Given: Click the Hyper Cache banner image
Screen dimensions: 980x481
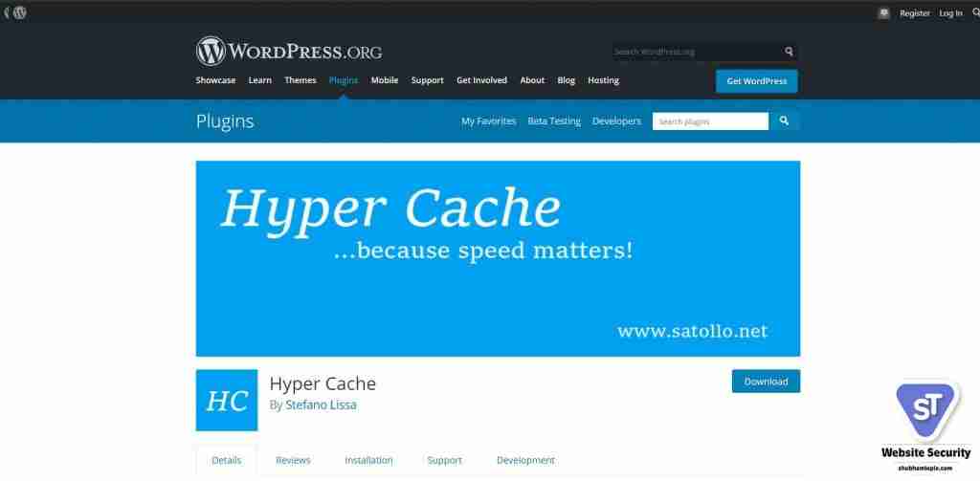Looking at the screenshot, I should point(498,258).
